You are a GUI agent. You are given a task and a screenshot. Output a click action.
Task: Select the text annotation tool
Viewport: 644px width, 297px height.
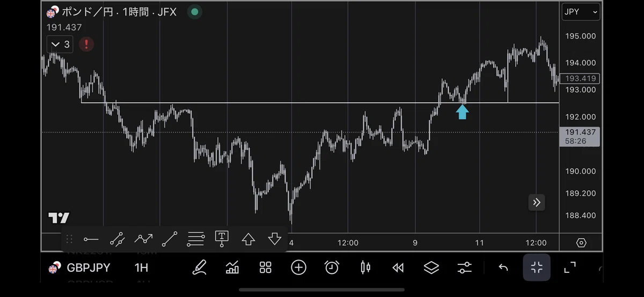(222, 239)
